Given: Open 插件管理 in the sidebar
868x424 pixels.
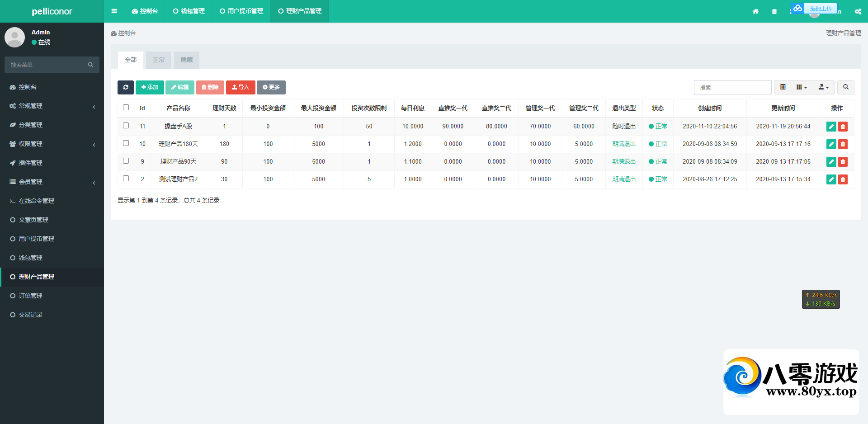Looking at the screenshot, I should (52, 163).
